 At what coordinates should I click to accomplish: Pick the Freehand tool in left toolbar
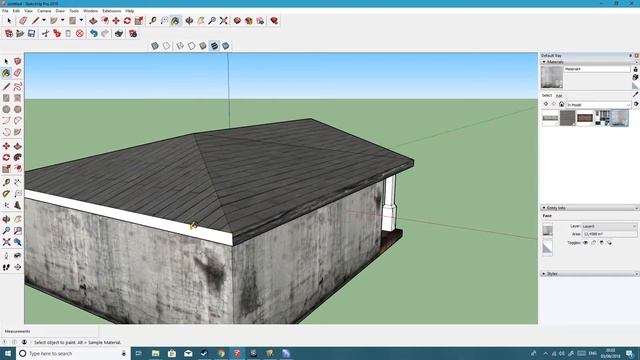18,87
